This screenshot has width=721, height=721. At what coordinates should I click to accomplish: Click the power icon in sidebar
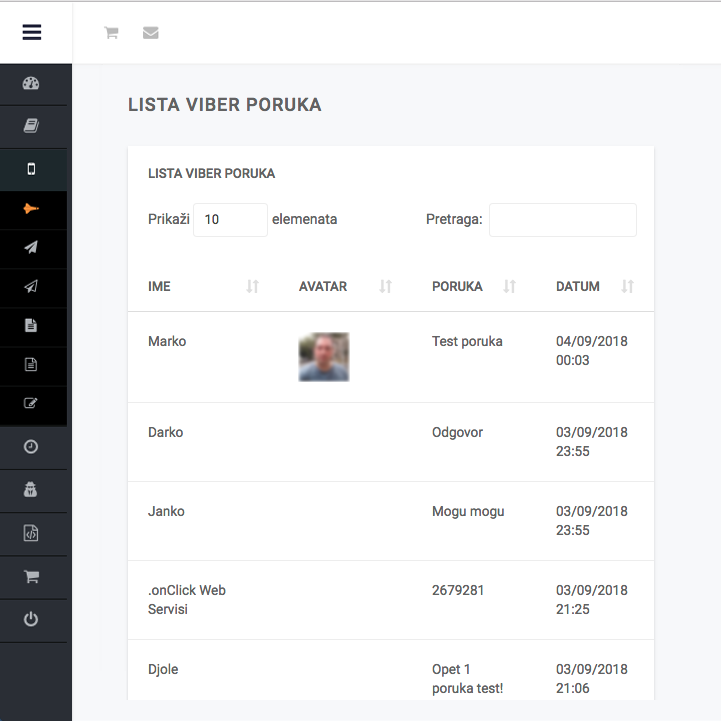[31, 620]
